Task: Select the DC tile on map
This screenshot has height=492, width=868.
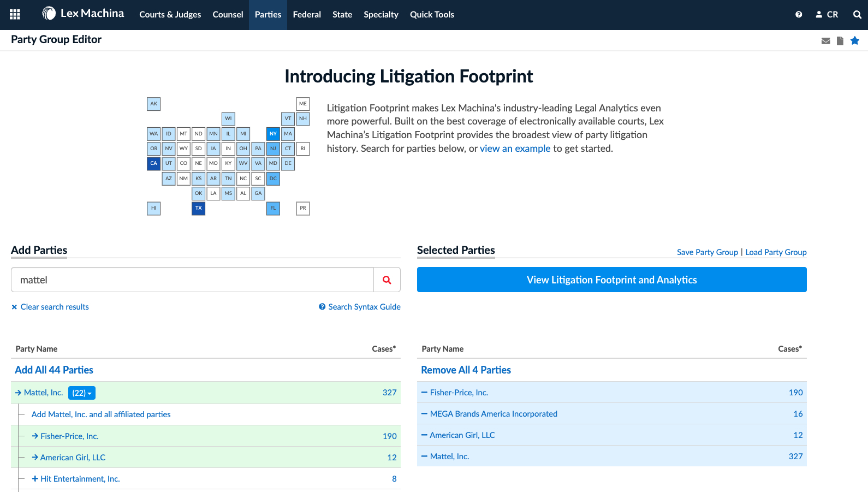Action: click(x=273, y=179)
